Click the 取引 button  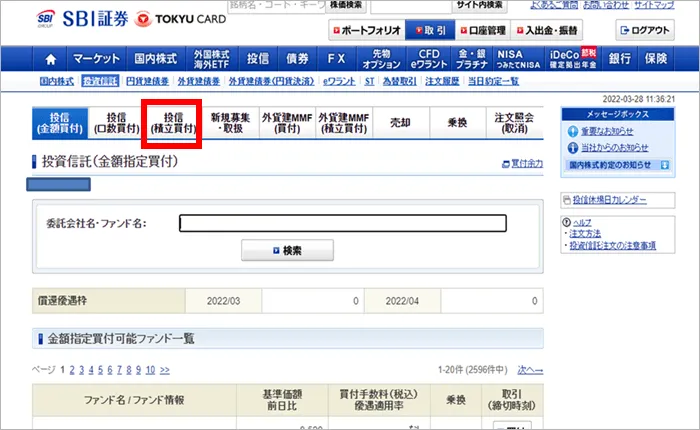430,30
